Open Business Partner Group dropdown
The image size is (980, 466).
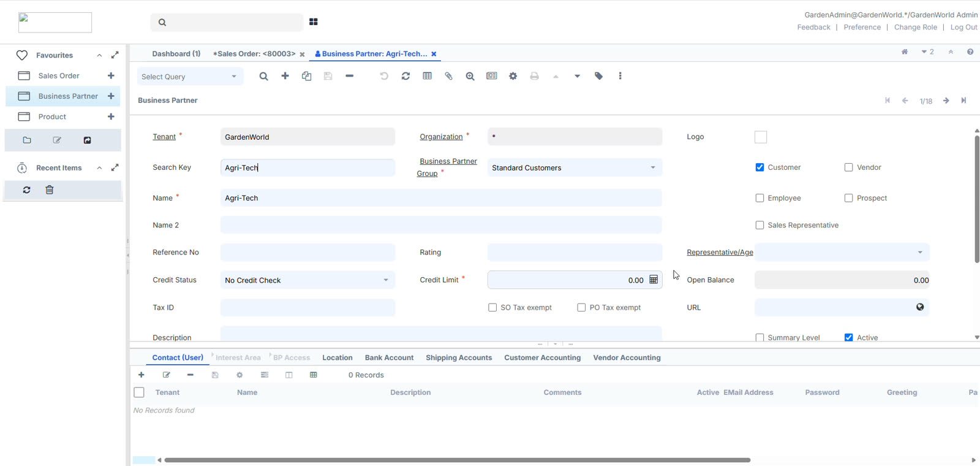pos(653,167)
